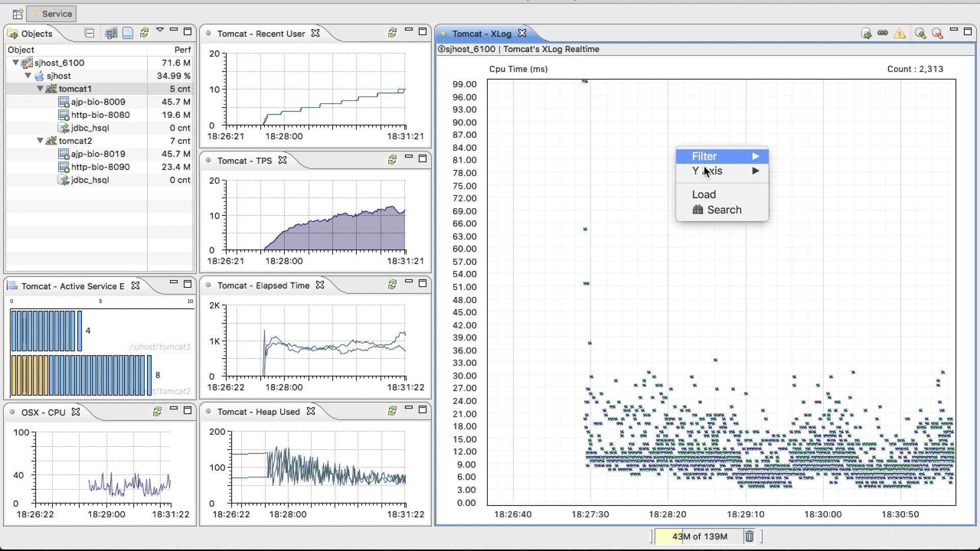The image size is (980, 551).
Task: Close the Tomcat - XLog tab
Action: [x=522, y=33]
